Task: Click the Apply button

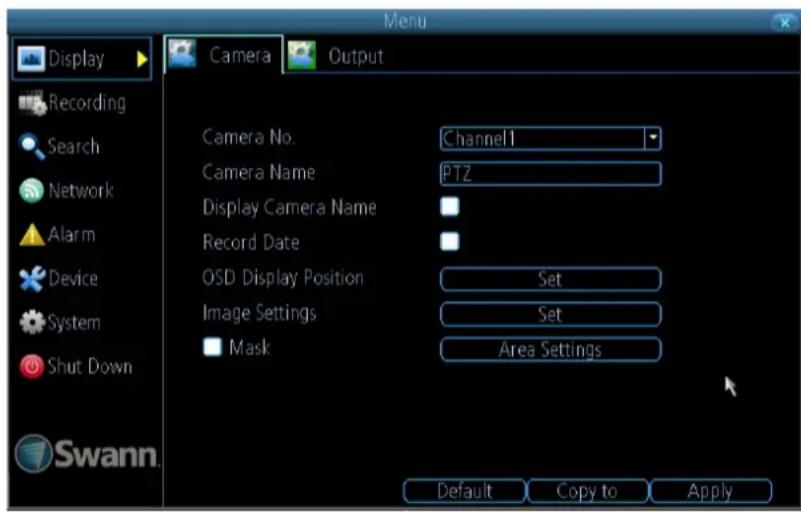Action: click(x=711, y=492)
